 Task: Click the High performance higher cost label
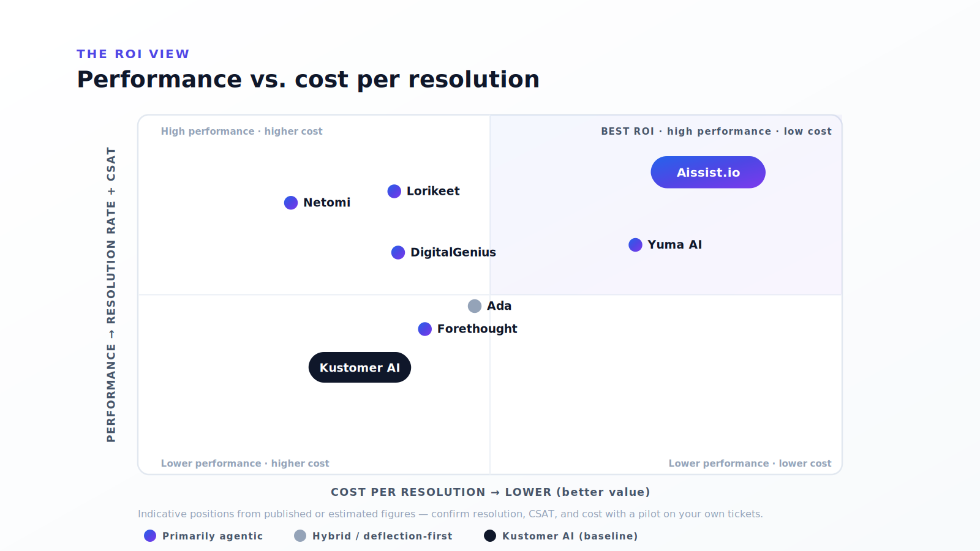click(x=241, y=131)
